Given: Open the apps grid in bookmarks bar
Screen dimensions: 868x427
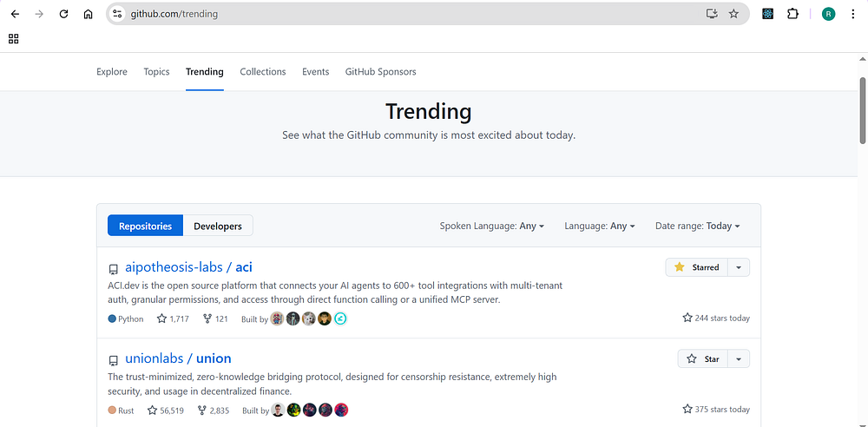Looking at the screenshot, I should [x=14, y=38].
